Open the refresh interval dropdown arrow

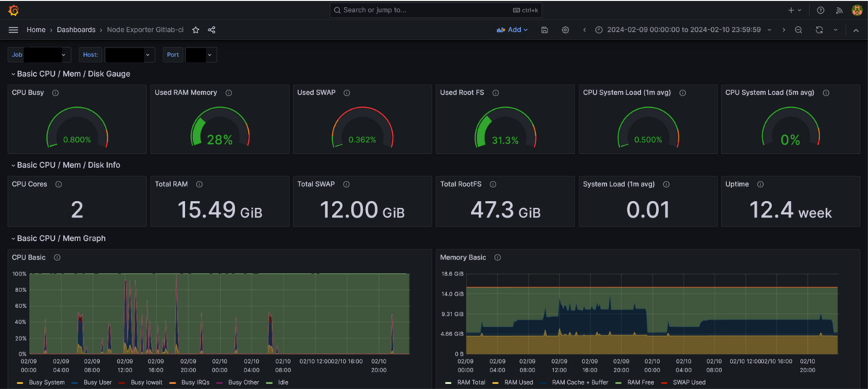click(x=835, y=30)
